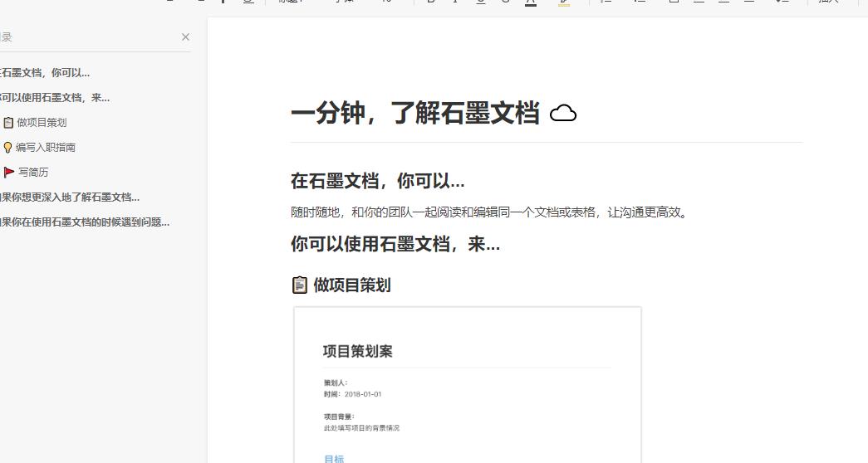Jump to 在石墨文档，你可以... in the outline
Viewport: 868px width, 463px height.
[x=46, y=73]
